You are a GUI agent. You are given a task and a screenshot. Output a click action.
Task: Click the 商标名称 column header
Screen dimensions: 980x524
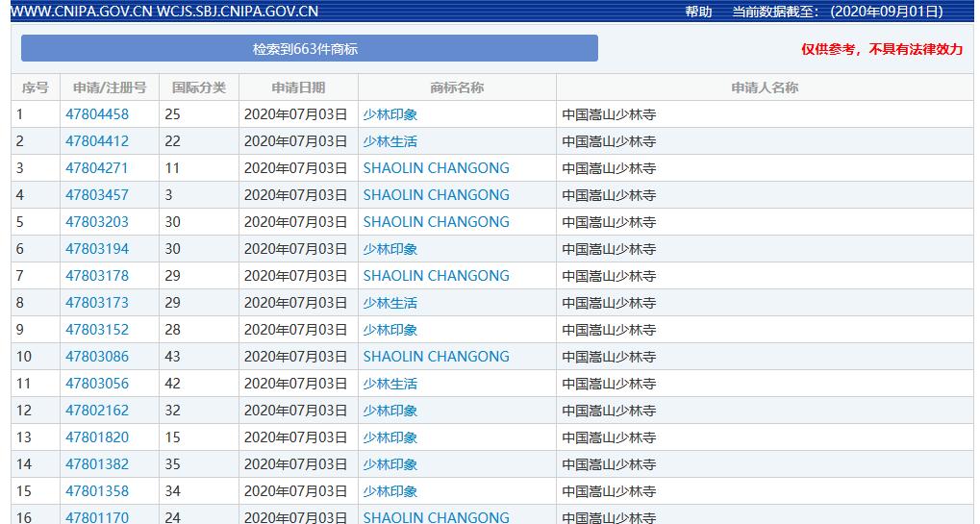pos(457,87)
